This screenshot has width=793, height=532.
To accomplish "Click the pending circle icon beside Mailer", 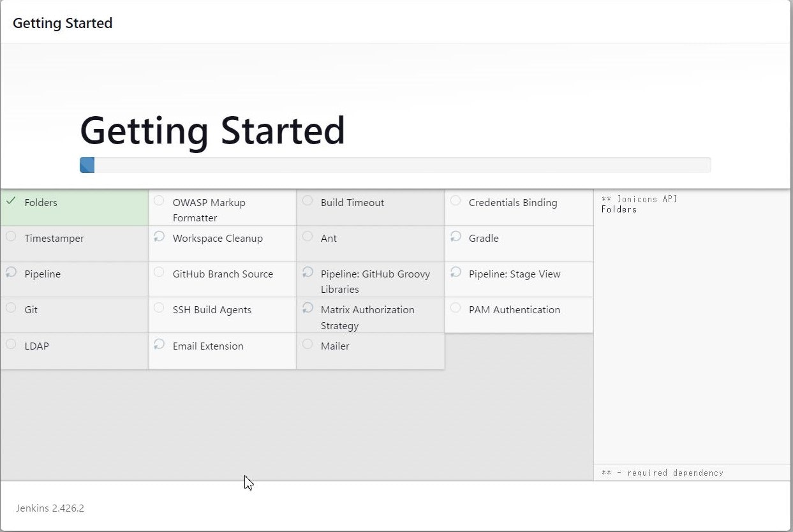I will tap(307, 344).
